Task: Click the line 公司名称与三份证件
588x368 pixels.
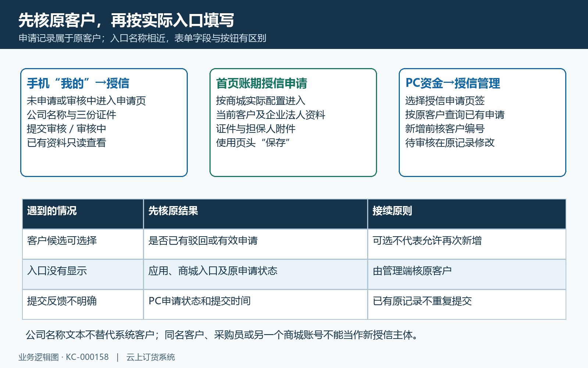Action: 72,115
